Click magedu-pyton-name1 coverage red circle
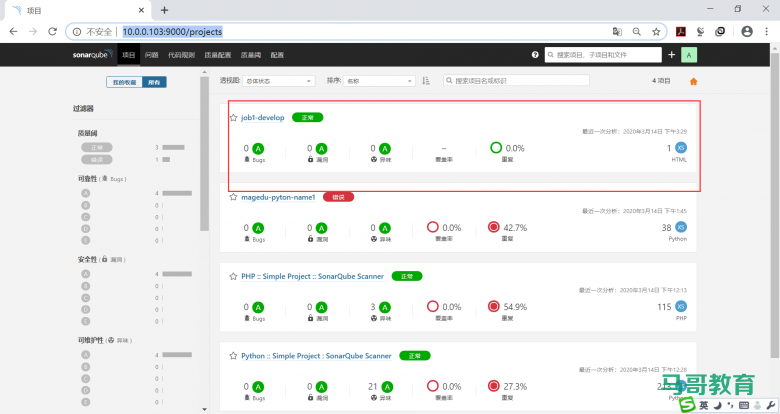Viewport: 780px width, 414px height. click(x=433, y=227)
